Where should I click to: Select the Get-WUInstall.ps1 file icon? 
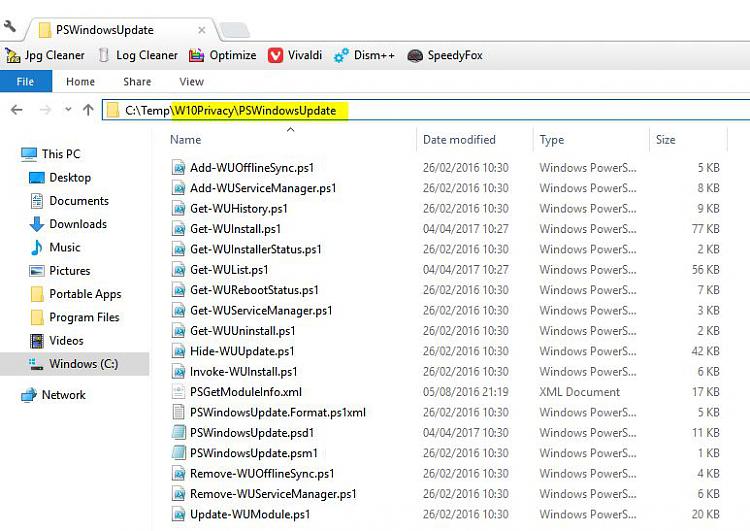(178, 229)
